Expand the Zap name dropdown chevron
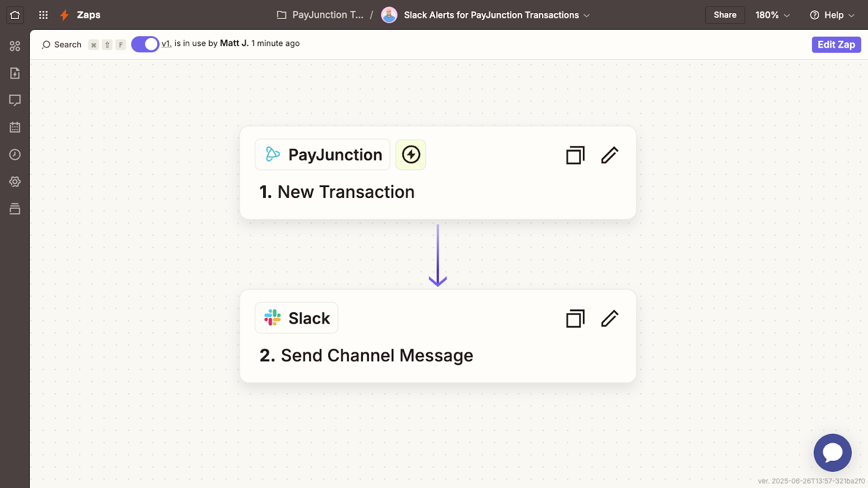 586,16
